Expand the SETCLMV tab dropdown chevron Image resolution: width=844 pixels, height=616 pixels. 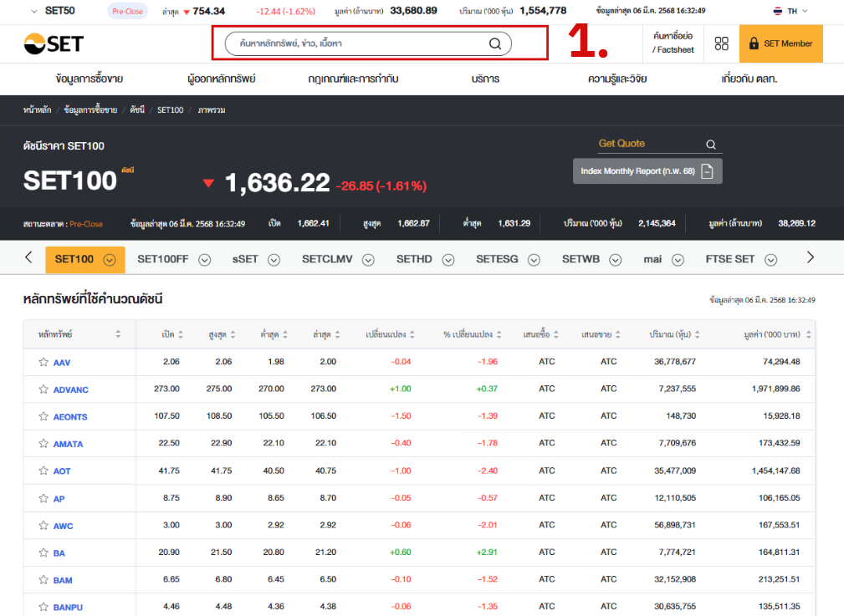368,261
